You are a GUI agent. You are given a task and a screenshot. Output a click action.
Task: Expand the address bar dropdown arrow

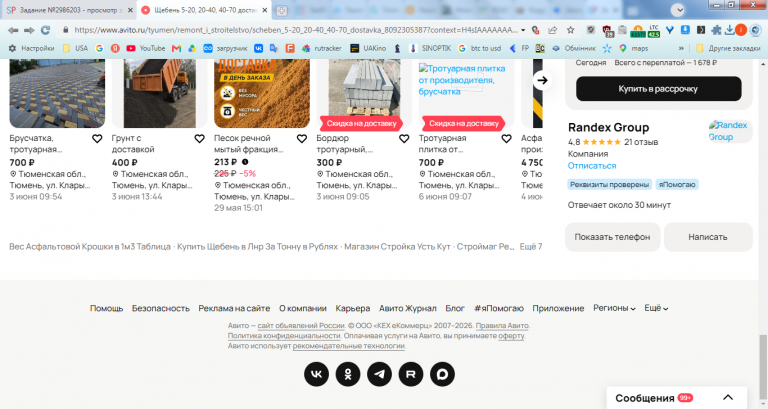tap(523, 30)
